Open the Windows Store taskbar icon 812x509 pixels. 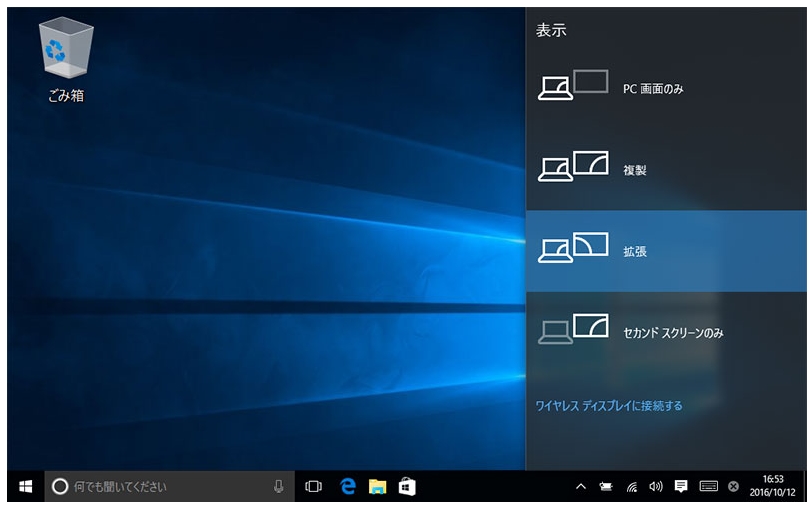[x=407, y=486]
